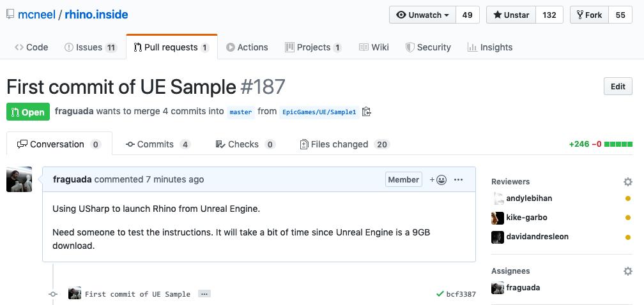Screen dimensions: 644x305
Task: Click the master base branch label
Action: point(241,112)
